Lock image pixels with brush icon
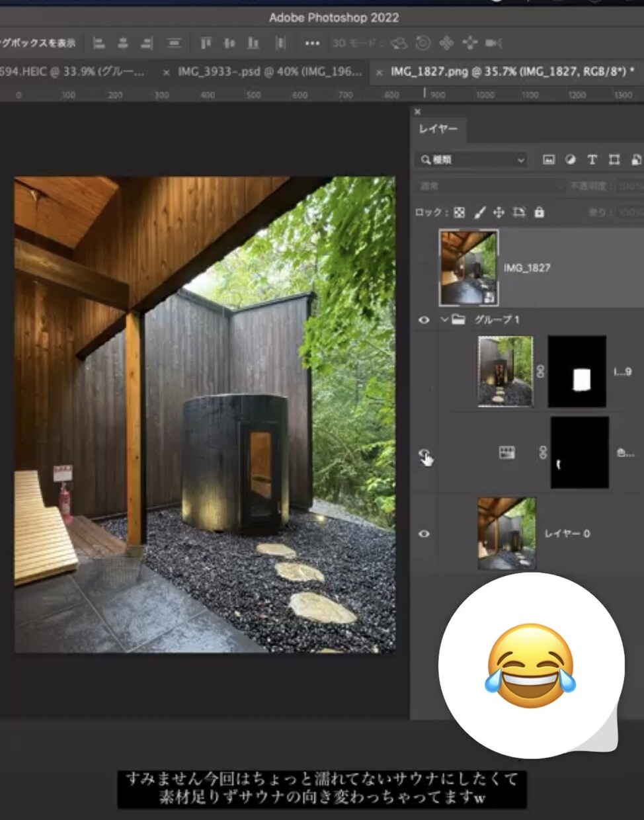The image size is (644, 820). click(480, 212)
